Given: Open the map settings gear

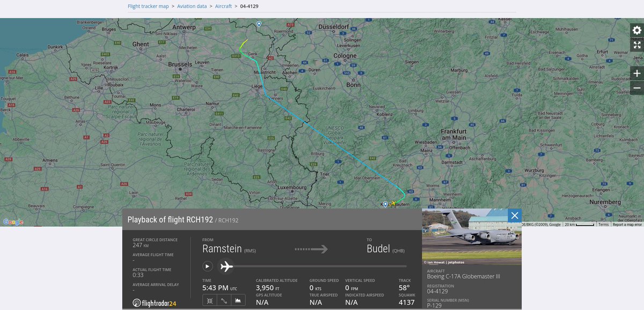Looking at the screenshot, I should tap(636, 30).
